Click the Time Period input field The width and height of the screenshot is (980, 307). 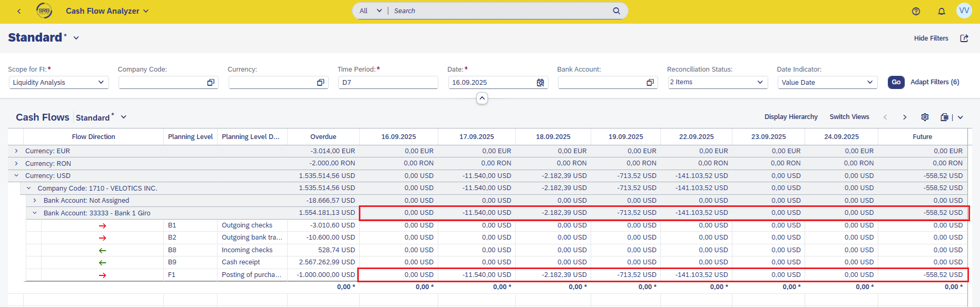(388, 83)
